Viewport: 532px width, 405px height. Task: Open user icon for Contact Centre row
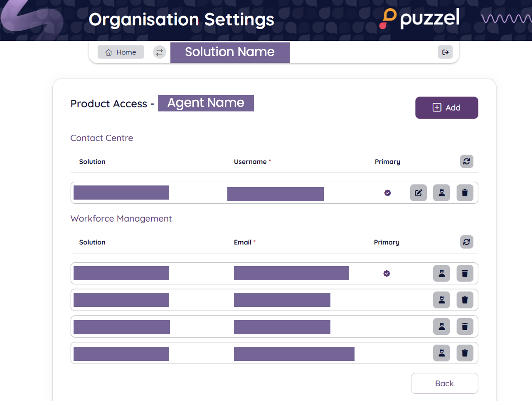click(441, 193)
